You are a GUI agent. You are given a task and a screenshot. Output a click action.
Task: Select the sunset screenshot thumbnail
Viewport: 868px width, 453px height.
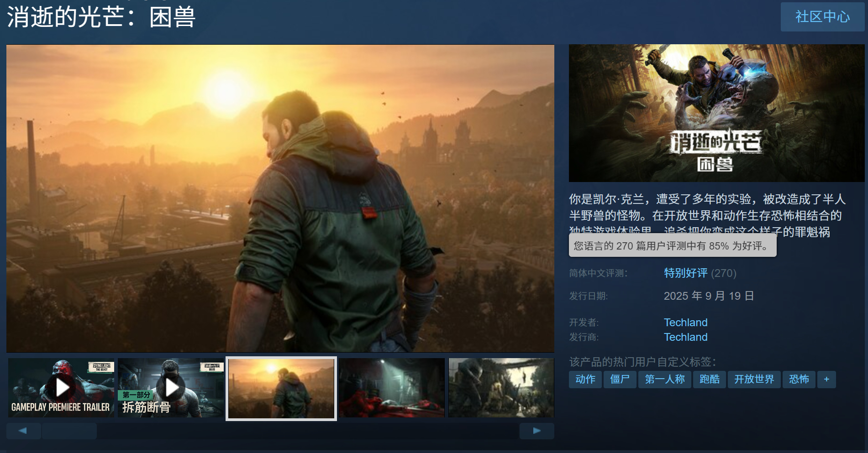(x=281, y=388)
